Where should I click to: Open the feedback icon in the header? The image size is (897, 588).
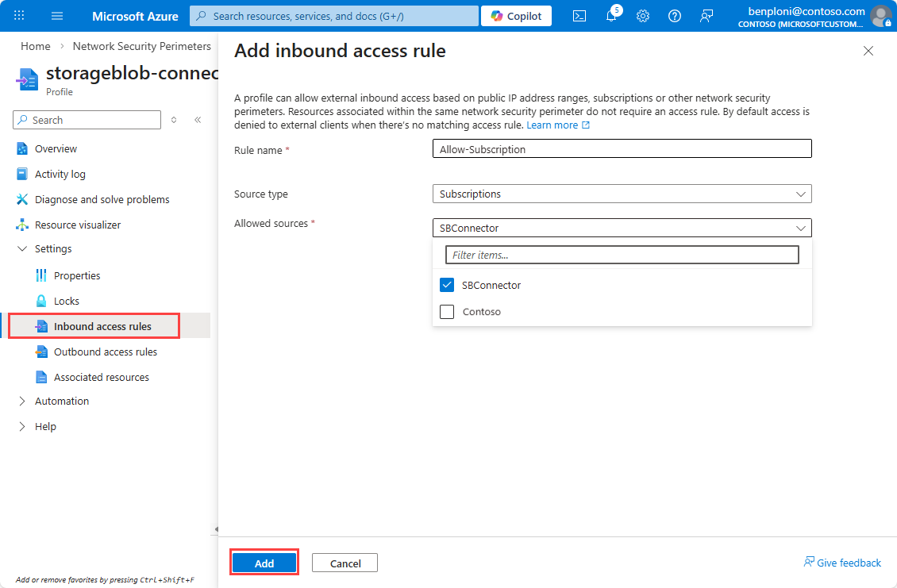pos(706,16)
